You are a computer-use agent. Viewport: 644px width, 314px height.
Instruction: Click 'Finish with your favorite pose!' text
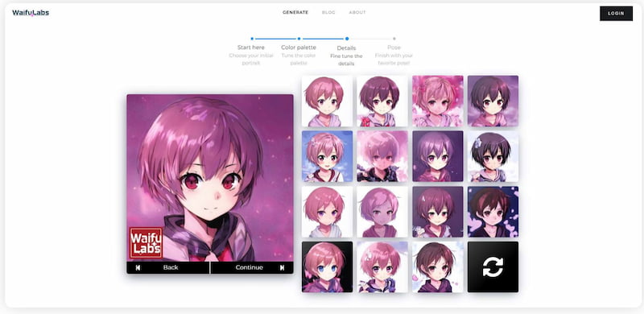pyautogui.click(x=394, y=60)
